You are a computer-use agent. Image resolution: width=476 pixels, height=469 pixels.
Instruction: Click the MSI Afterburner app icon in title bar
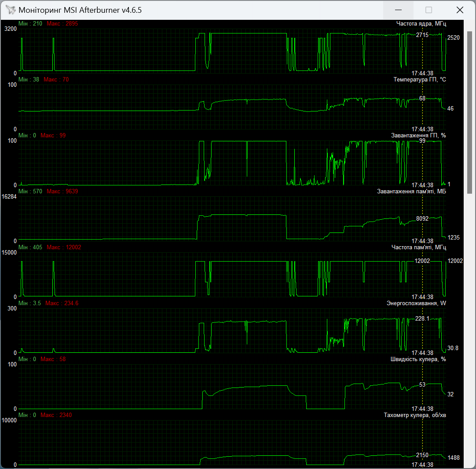(11, 10)
